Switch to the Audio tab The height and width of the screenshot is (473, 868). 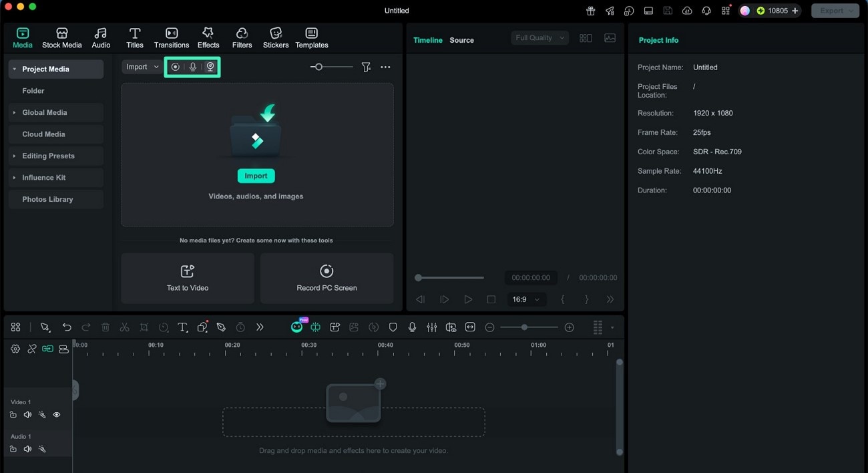click(101, 38)
